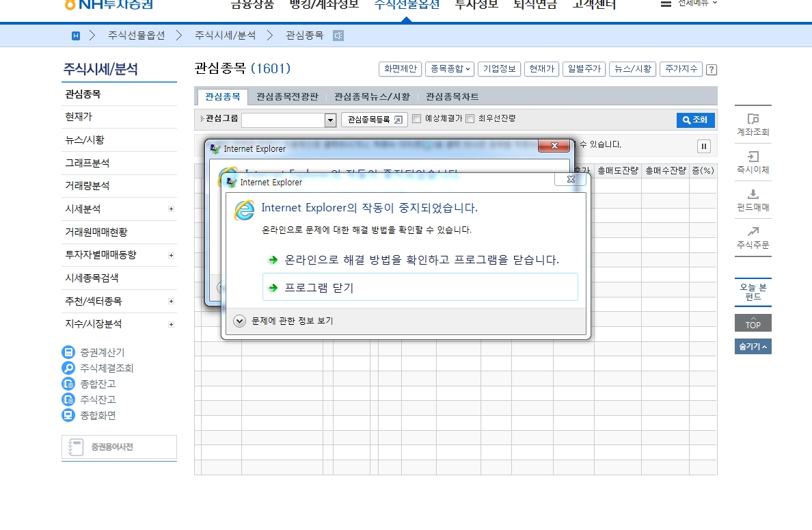Expand the 종목종합 dropdown button
The width and height of the screenshot is (812, 530).
[x=449, y=69]
